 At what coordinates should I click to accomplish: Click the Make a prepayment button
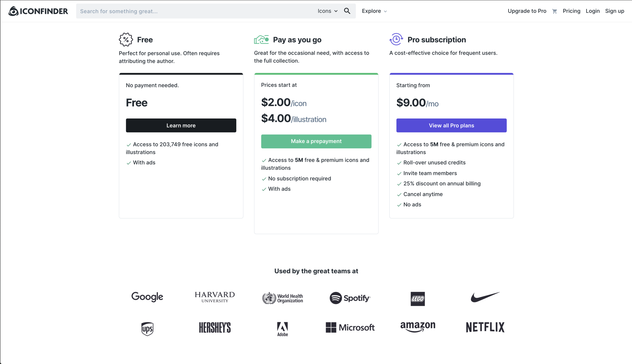pyautogui.click(x=316, y=141)
